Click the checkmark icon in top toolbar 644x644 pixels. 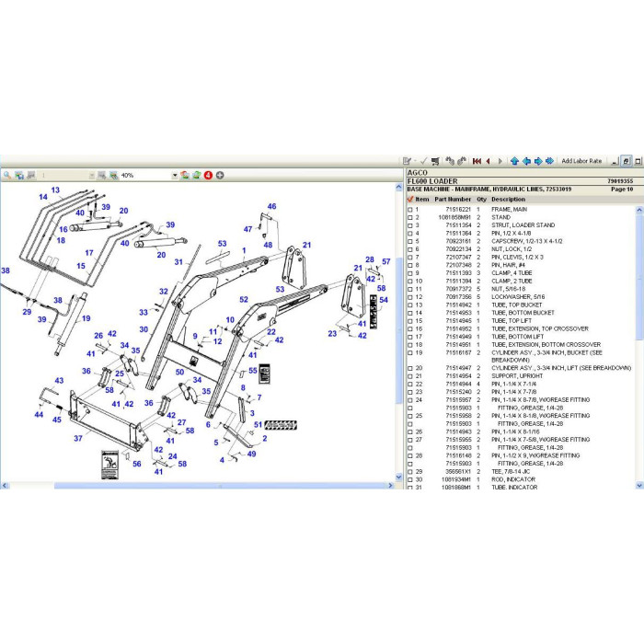coord(423,161)
